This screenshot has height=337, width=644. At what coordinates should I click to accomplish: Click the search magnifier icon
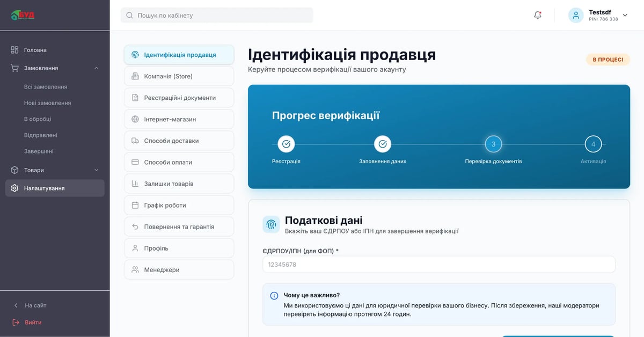click(x=129, y=16)
